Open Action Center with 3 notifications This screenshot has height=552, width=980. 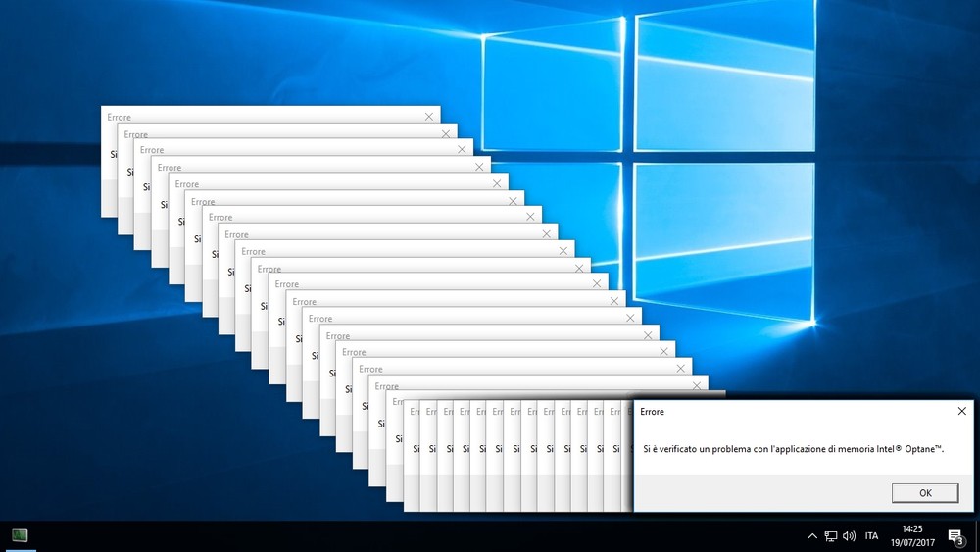pos(955,536)
